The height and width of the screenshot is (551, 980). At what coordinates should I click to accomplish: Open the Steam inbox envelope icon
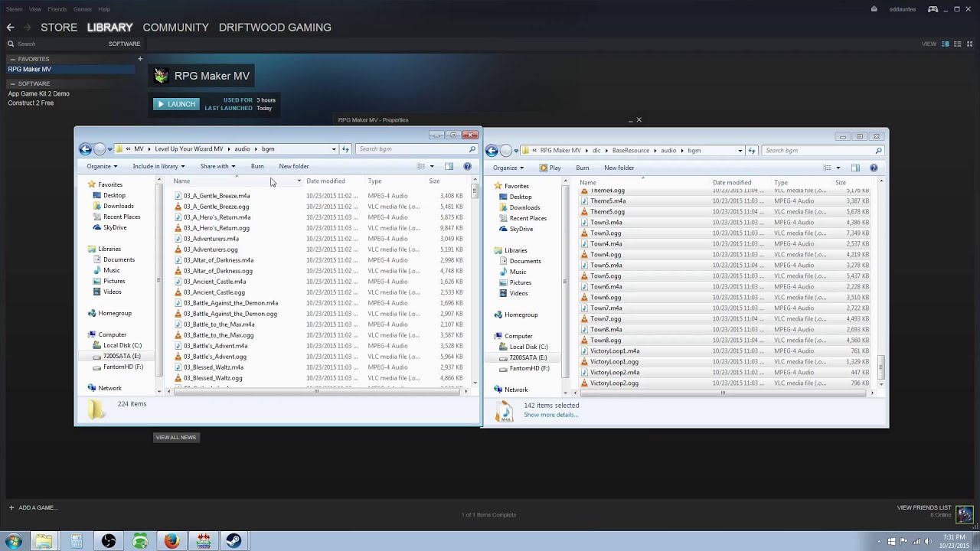[x=874, y=9]
